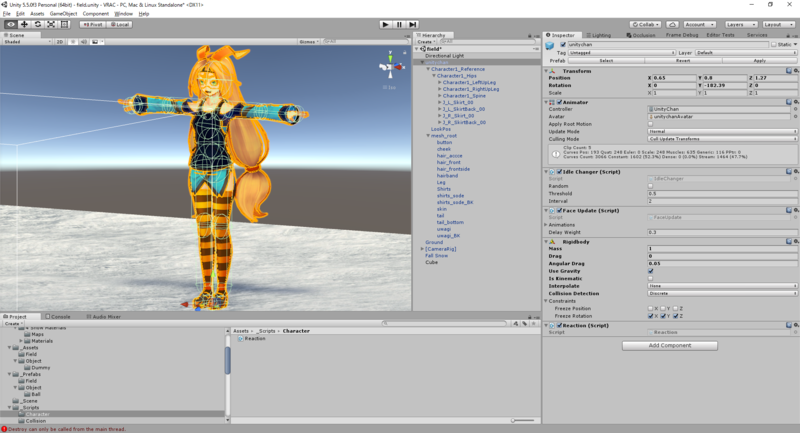The image size is (800, 433).
Task: Select the Scale tool in toolbar
Action: click(51, 24)
